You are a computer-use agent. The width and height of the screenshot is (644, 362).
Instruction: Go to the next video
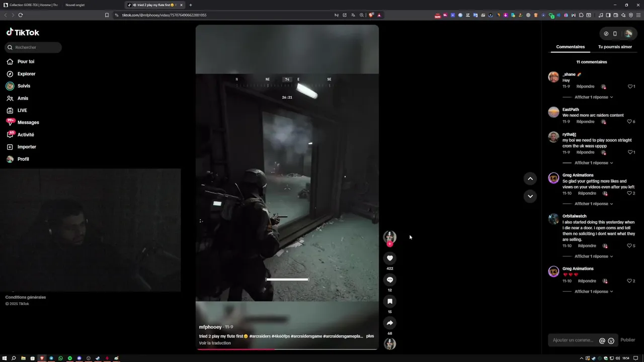tap(530, 196)
